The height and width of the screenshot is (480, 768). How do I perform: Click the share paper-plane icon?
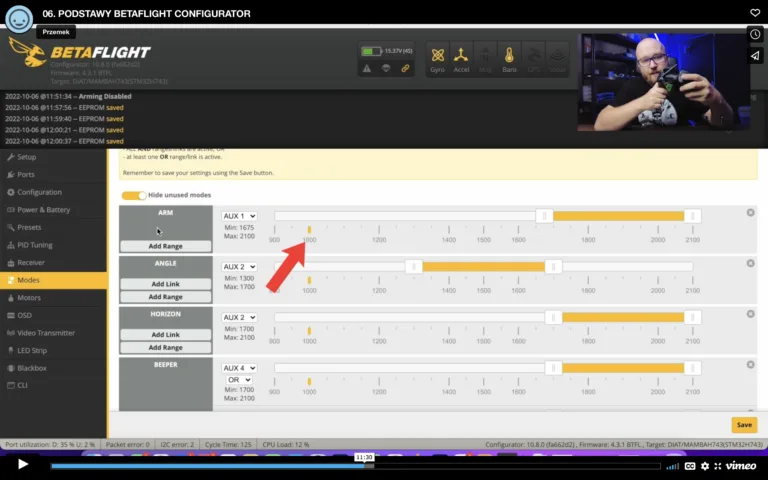(x=755, y=56)
